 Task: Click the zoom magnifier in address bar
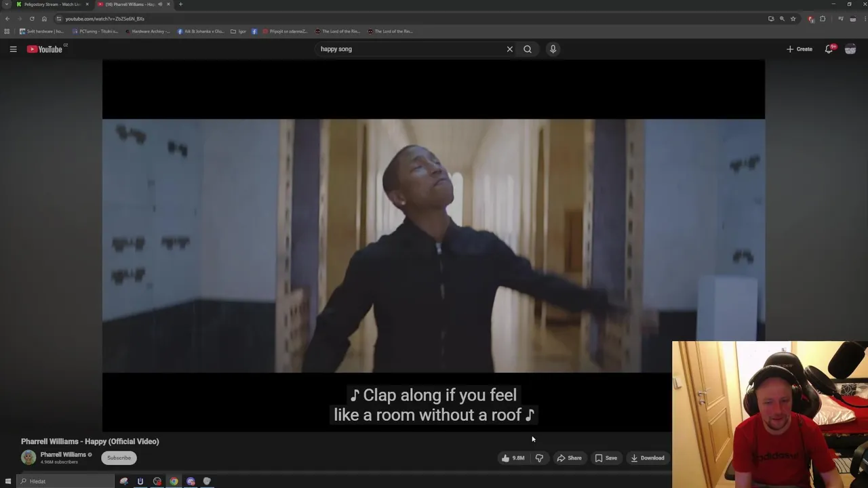point(782,19)
